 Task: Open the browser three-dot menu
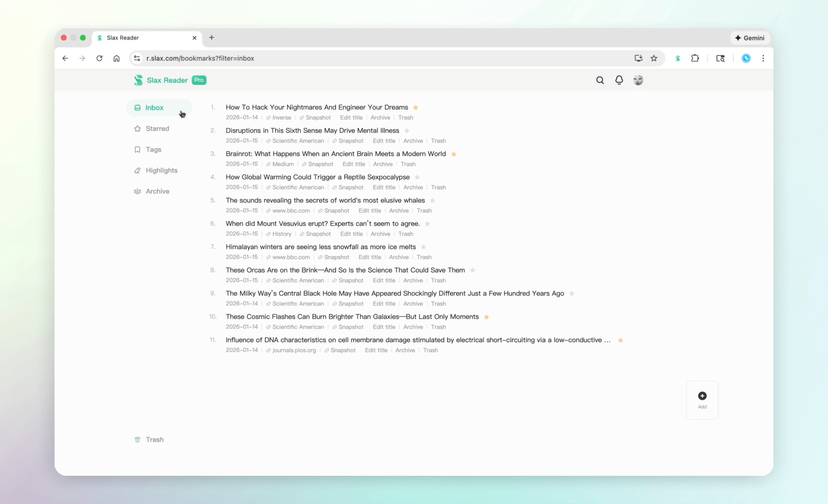click(x=763, y=58)
